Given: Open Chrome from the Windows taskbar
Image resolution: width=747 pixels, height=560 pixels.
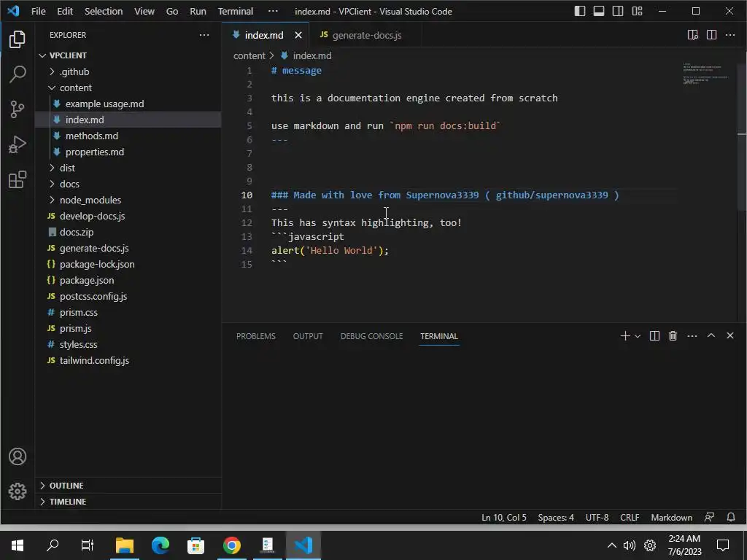Looking at the screenshot, I should (231, 545).
